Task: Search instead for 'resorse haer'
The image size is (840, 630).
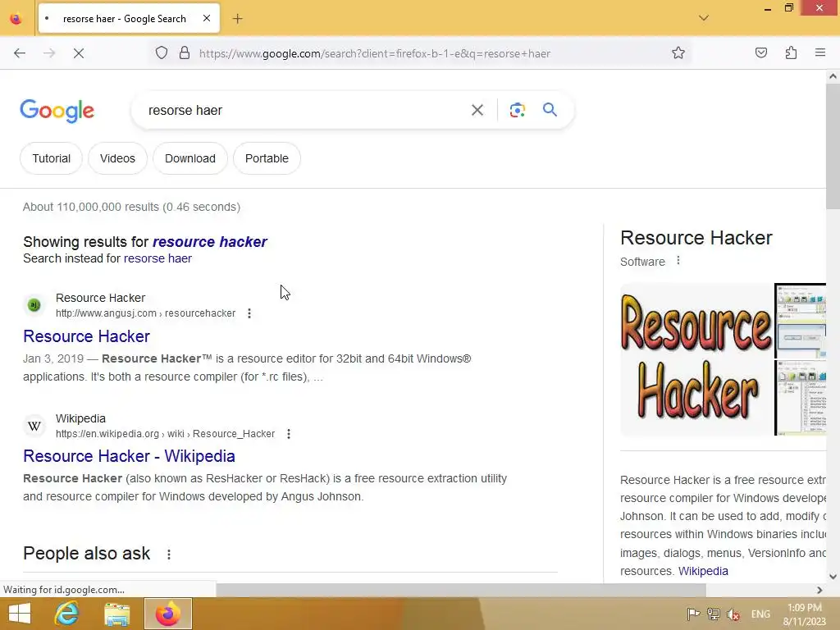Action: click(x=157, y=258)
